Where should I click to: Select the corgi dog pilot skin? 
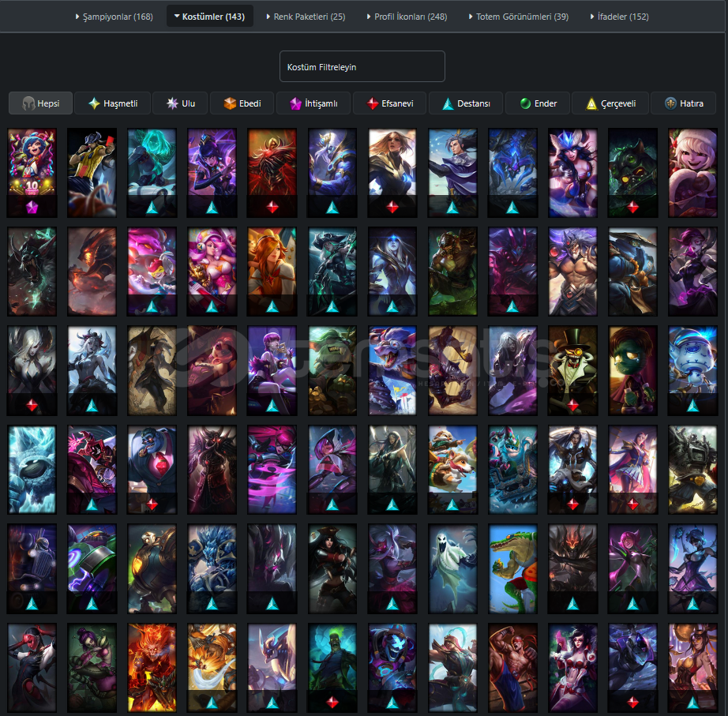[x=452, y=470]
